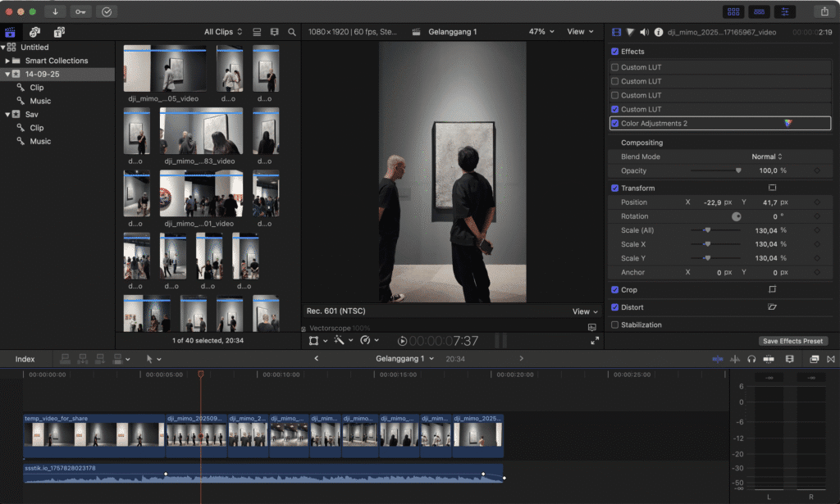This screenshot has height=504, width=840.
Task: Switch to the Audio inspector speaker icon
Action: (x=644, y=32)
